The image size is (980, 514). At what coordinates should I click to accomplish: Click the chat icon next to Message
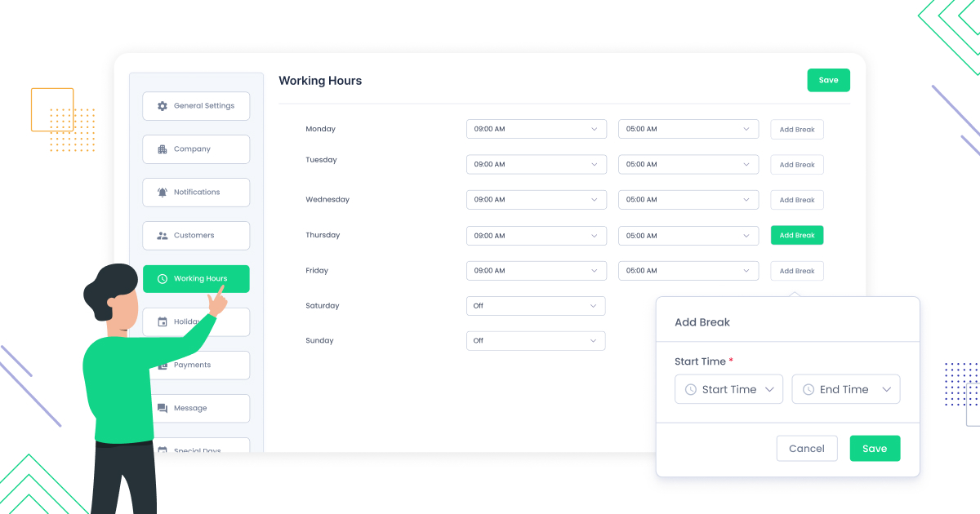pos(161,408)
